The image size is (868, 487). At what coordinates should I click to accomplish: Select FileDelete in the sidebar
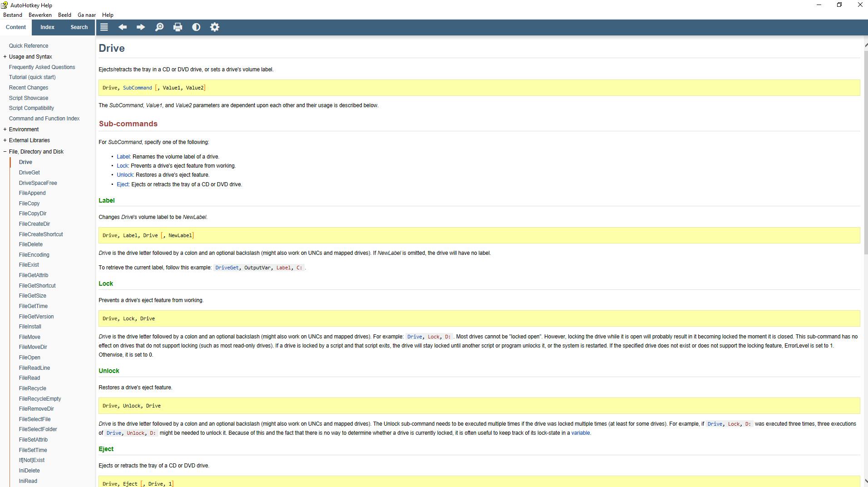tap(31, 244)
